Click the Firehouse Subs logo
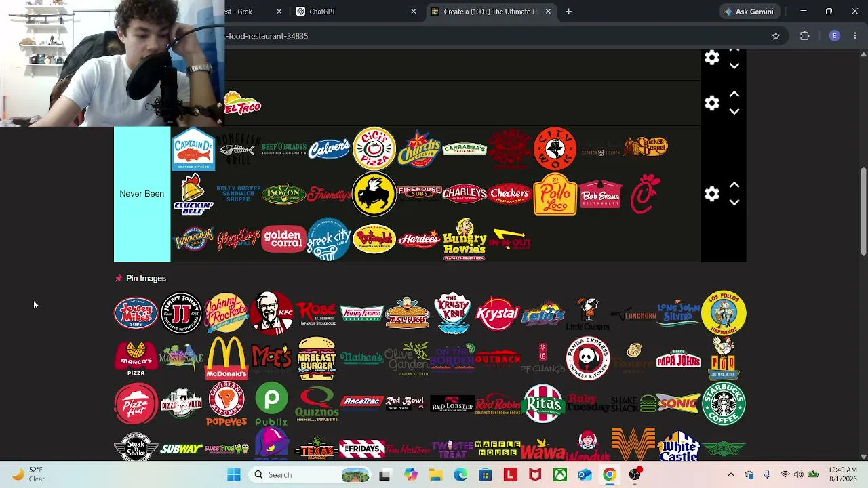The image size is (868, 488). click(x=419, y=194)
